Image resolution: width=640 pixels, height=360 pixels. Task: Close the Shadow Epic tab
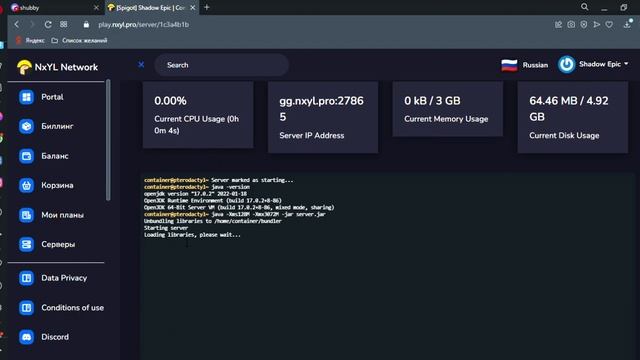click(193, 7)
